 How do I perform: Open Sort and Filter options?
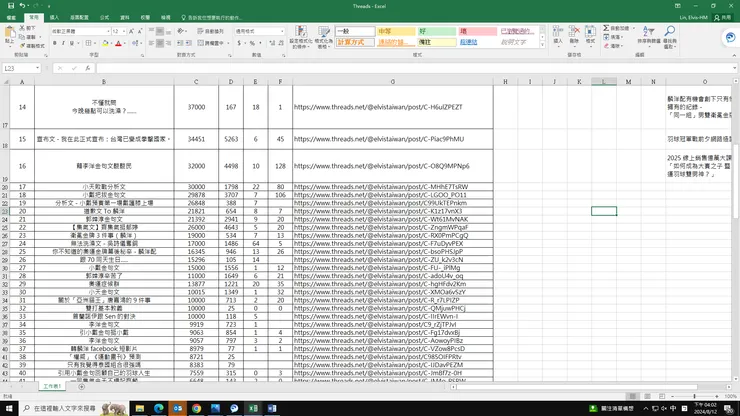click(648, 35)
